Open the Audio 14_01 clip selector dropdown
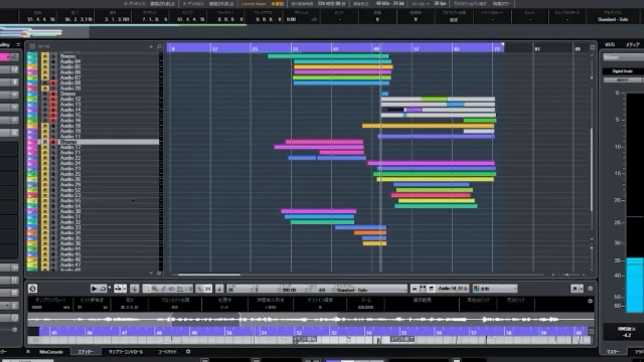644x362 pixels. [452, 289]
